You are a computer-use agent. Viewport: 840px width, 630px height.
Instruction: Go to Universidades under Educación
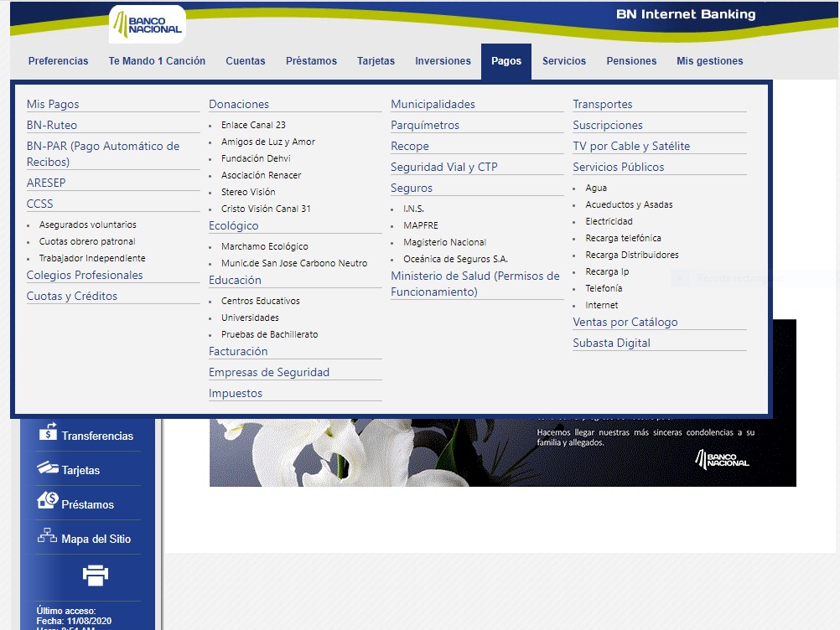pos(250,318)
